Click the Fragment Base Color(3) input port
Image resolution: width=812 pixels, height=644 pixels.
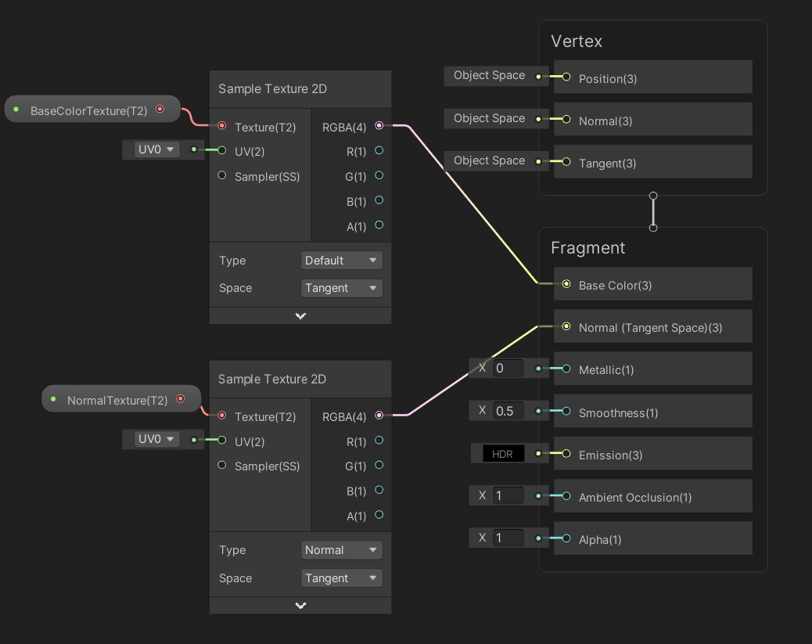click(x=566, y=283)
